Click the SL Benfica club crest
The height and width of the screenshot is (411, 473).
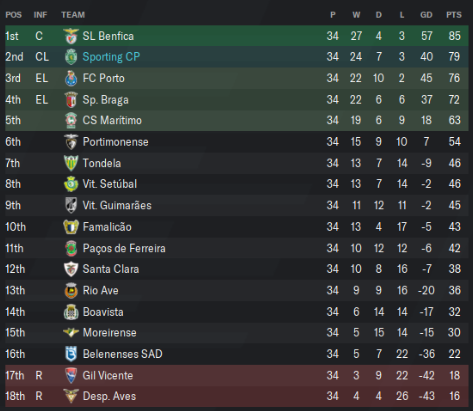point(71,36)
